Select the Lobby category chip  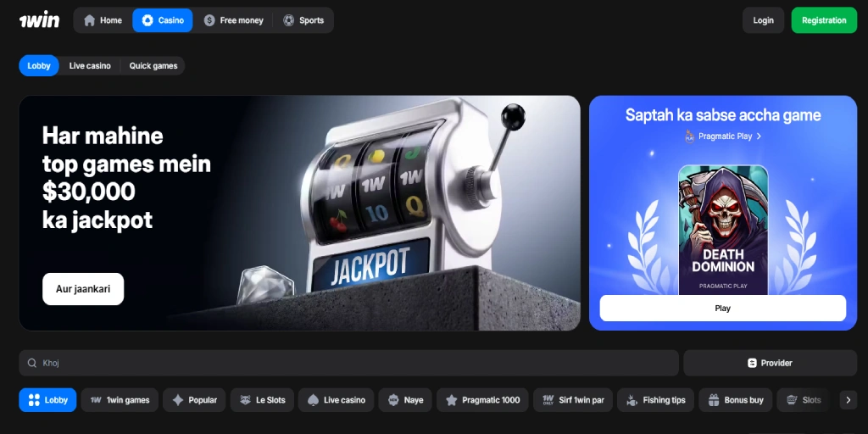click(x=47, y=400)
